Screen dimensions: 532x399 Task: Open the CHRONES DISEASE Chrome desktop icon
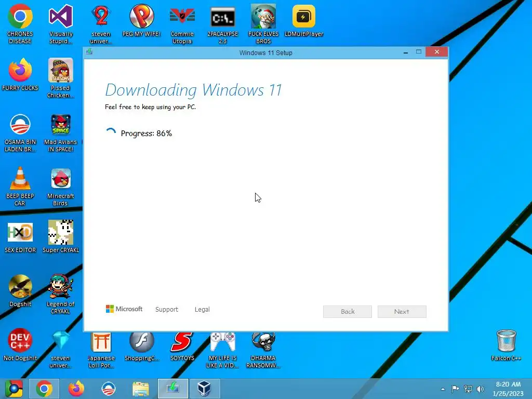click(20, 24)
